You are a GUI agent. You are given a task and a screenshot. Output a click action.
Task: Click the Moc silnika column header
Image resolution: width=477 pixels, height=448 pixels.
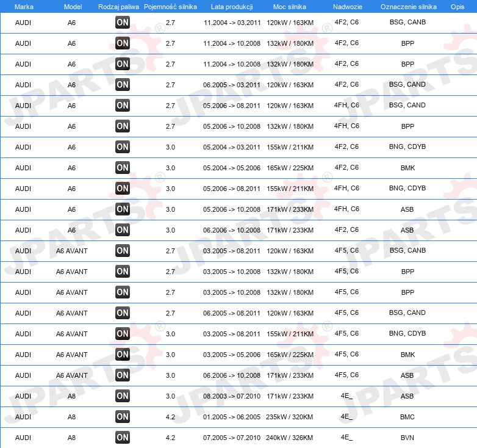[290, 7]
